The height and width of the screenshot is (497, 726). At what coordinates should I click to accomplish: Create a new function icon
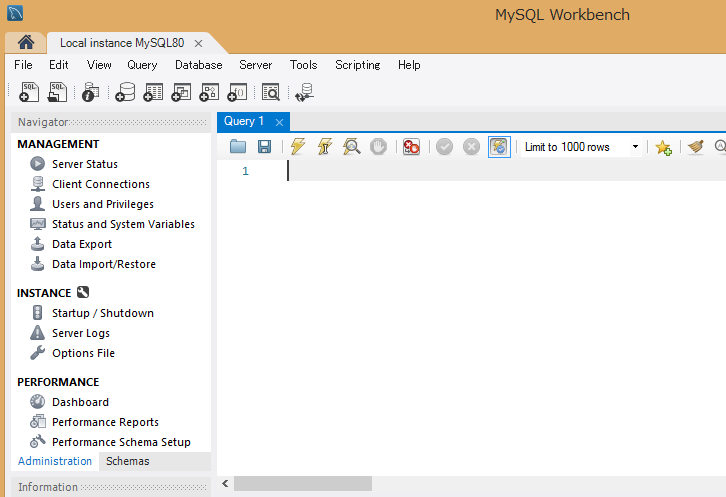click(237, 92)
